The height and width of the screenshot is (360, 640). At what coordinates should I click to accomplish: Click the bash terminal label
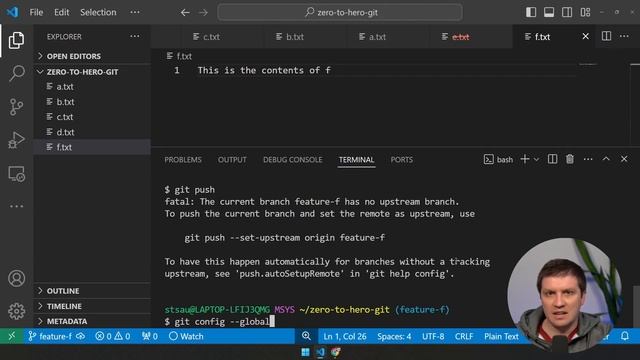point(498,160)
